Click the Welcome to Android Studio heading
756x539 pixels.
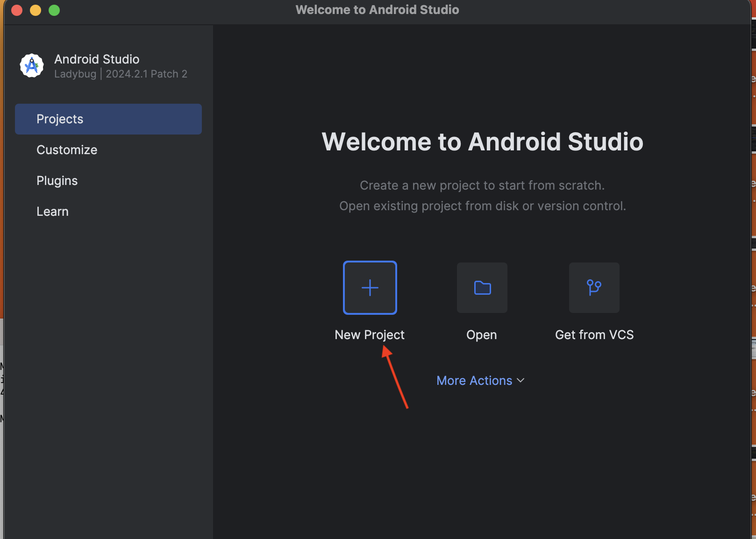coord(483,142)
